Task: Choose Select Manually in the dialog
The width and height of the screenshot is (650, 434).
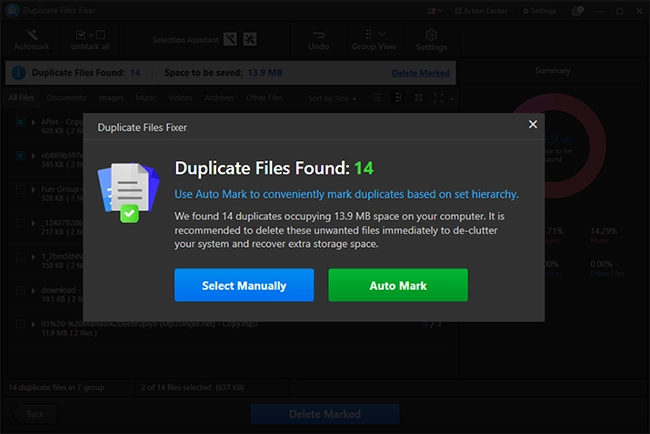Action: click(244, 285)
